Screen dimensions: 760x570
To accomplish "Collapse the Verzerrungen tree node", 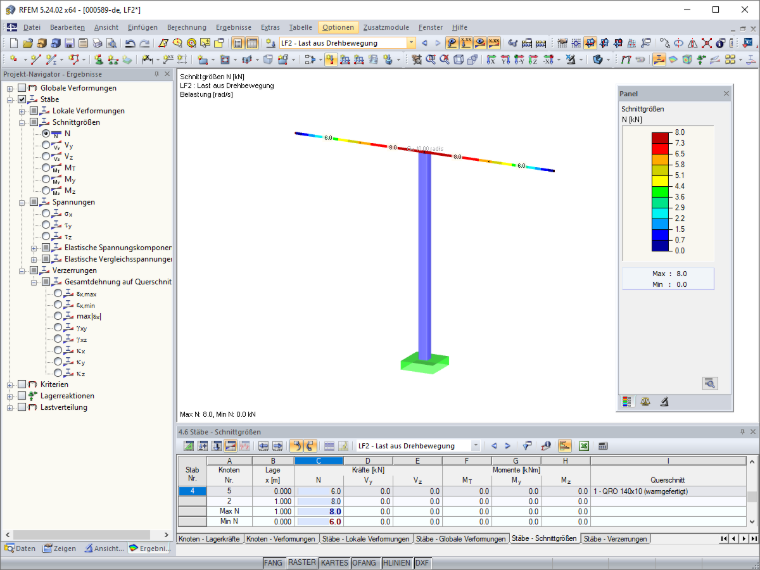I will click(22, 270).
